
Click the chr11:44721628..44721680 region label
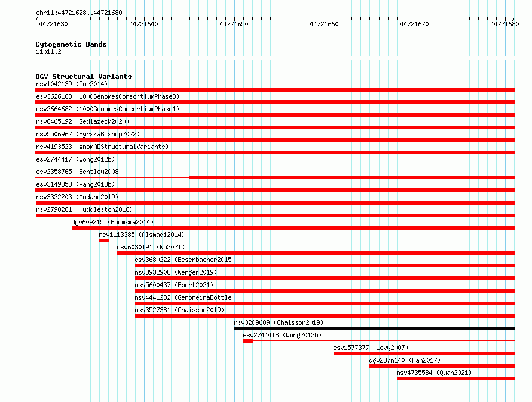(79, 13)
